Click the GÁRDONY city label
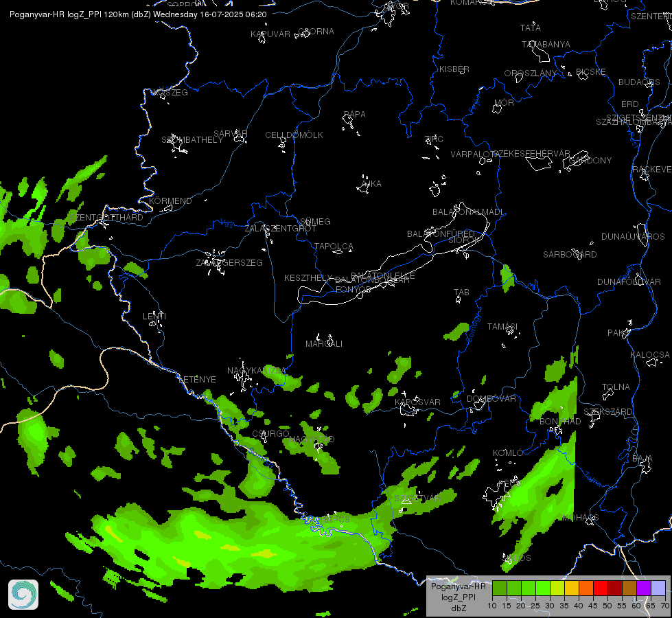This screenshot has height=618, width=672. (x=590, y=161)
